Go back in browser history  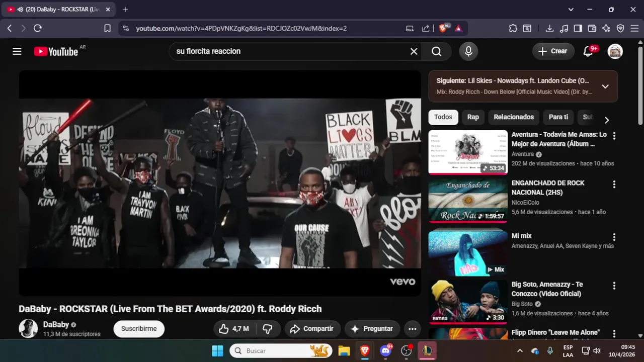(9, 28)
